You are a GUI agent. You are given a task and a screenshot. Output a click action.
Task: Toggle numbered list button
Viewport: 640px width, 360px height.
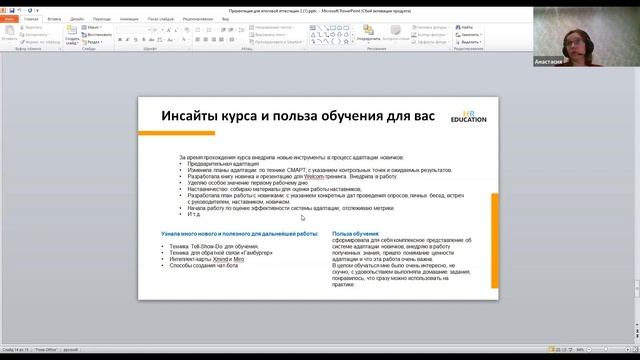pos(210,30)
